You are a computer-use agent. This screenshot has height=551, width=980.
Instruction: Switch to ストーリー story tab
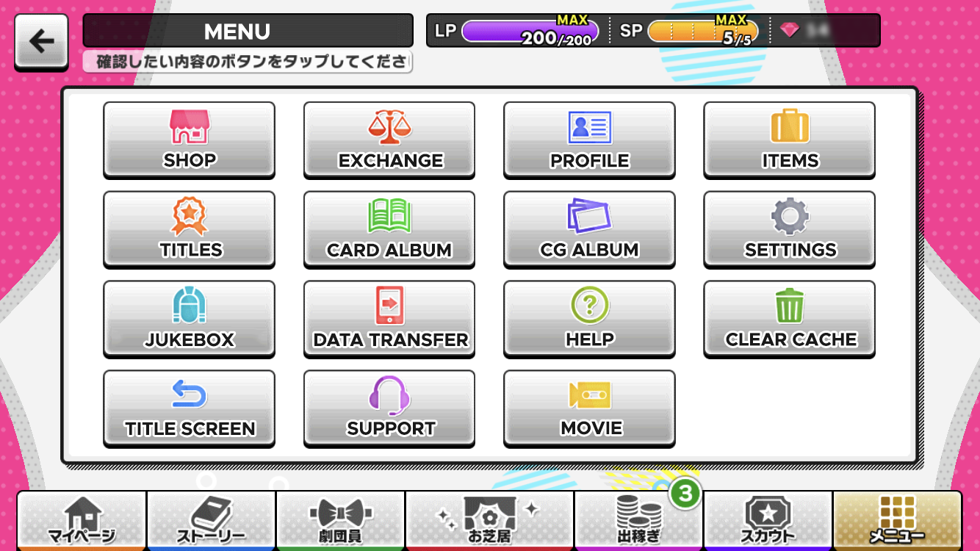[212, 521]
